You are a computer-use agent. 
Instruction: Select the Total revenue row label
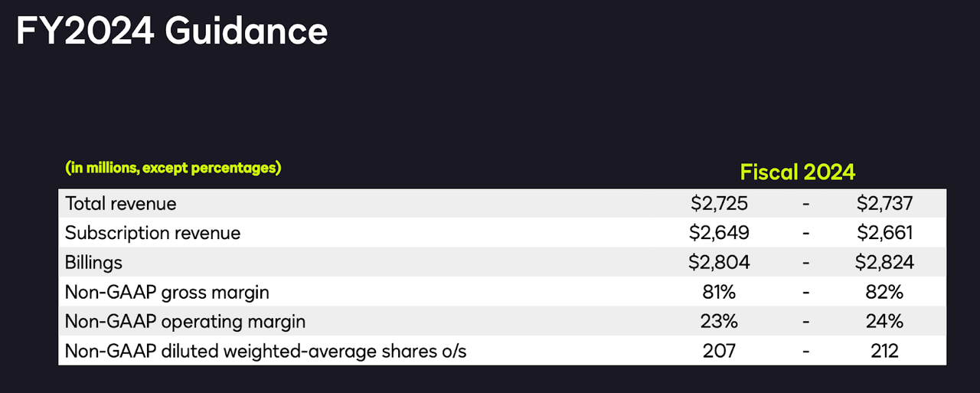[x=121, y=204]
